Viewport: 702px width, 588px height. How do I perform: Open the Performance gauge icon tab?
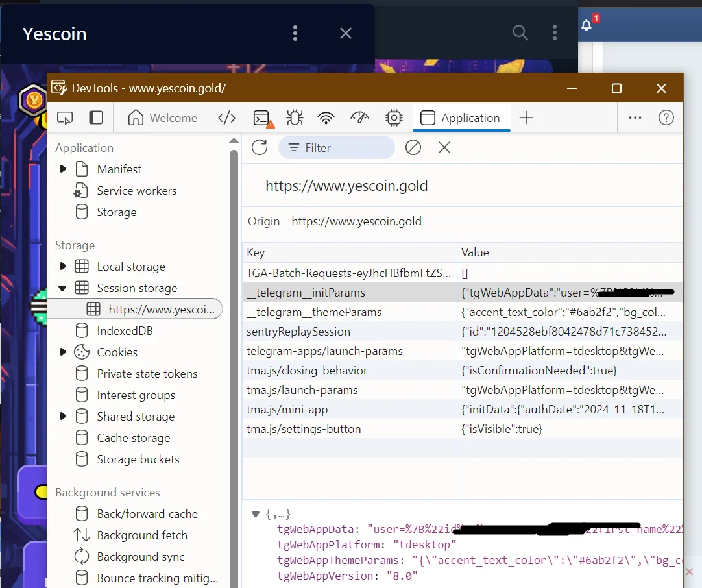coord(359,117)
